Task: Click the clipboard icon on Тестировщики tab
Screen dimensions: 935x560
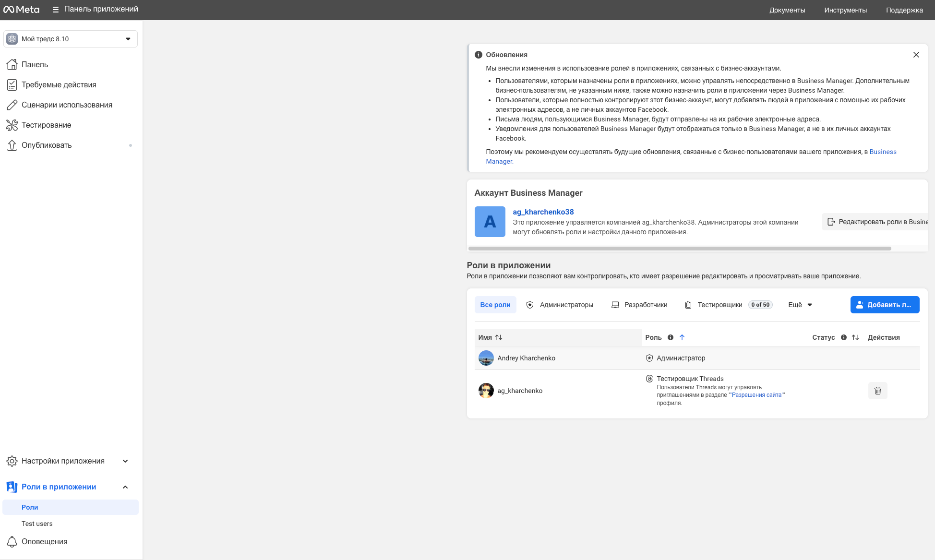Action: (x=688, y=305)
